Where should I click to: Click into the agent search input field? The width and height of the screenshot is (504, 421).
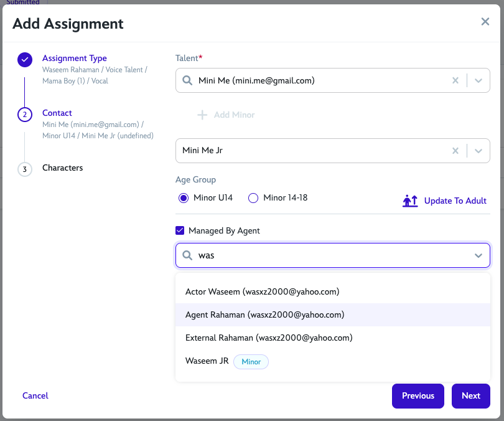point(330,255)
